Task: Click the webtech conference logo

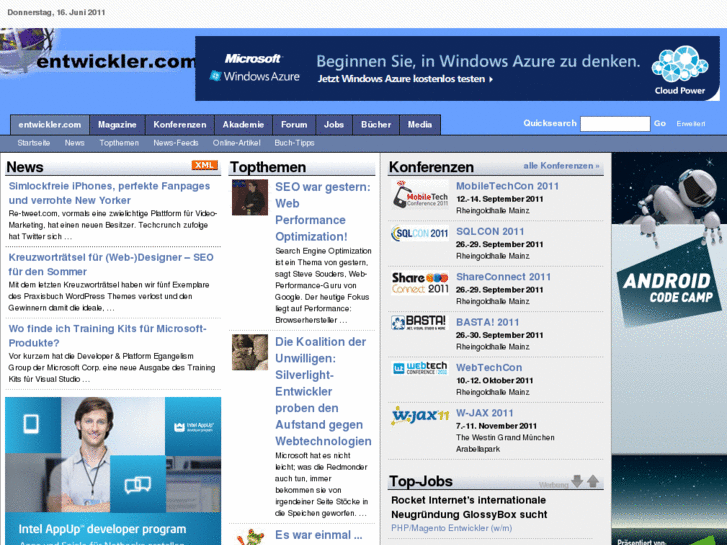Action: point(419,369)
